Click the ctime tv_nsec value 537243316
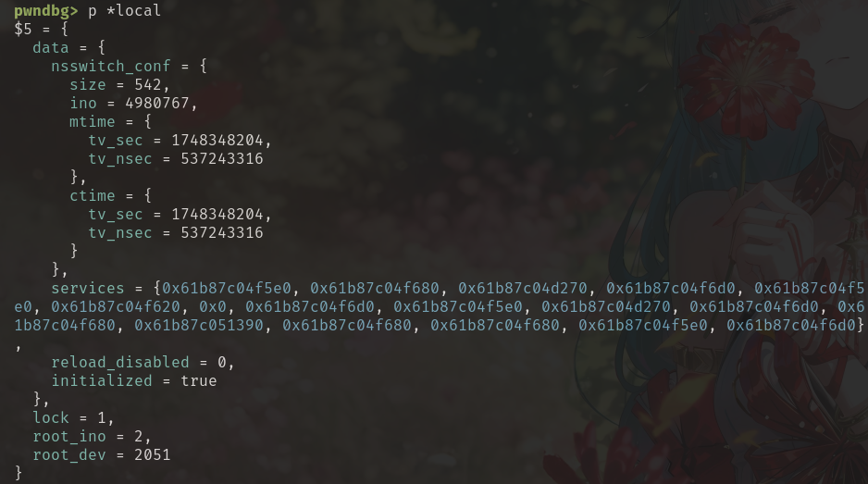This screenshot has width=868, height=484. coord(222,232)
